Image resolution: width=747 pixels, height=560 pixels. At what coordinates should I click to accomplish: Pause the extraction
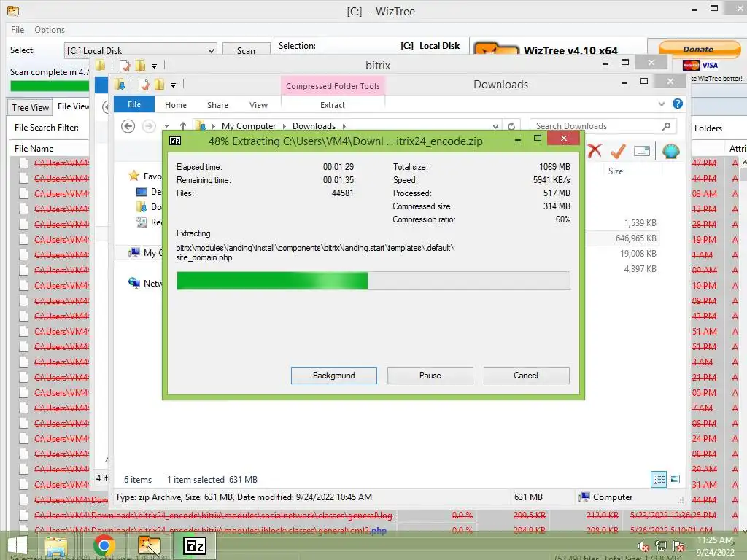coord(430,376)
